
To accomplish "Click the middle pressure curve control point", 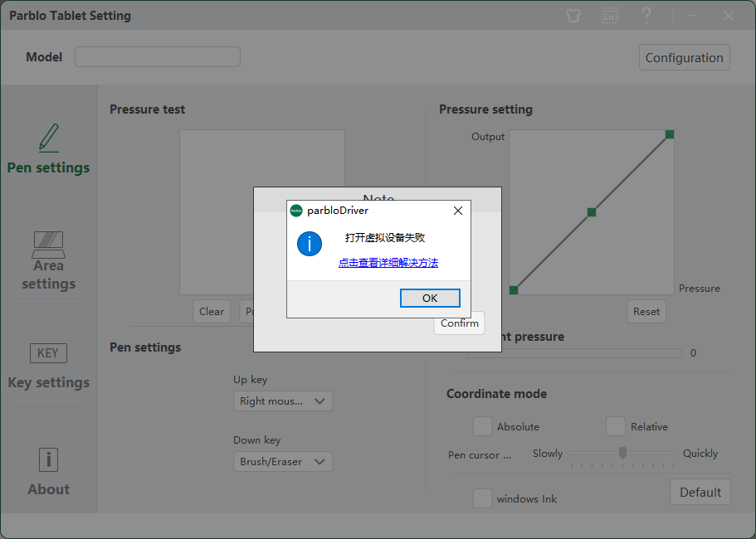I will click(592, 212).
